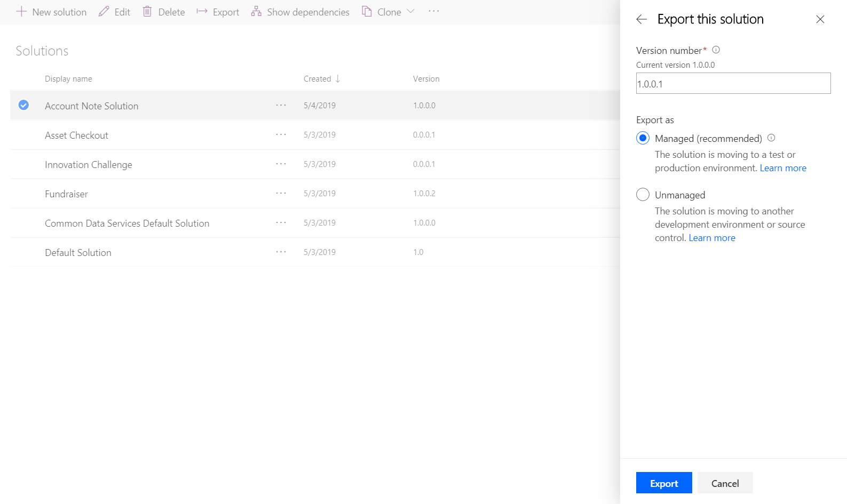Select the Unmanaged radio button
Viewport: 847px width, 504px height.
[643, 195]
